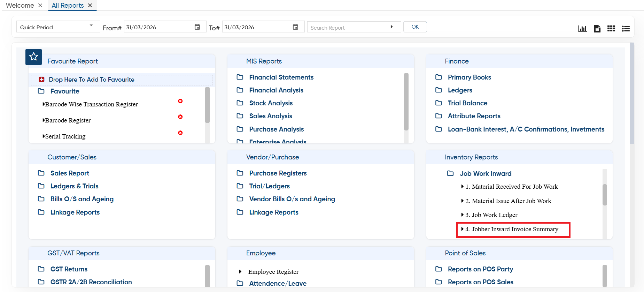This screenshot has height=292, width=644.
Task: Click the red plus Drop Here icon
Action: coord(42,80)
